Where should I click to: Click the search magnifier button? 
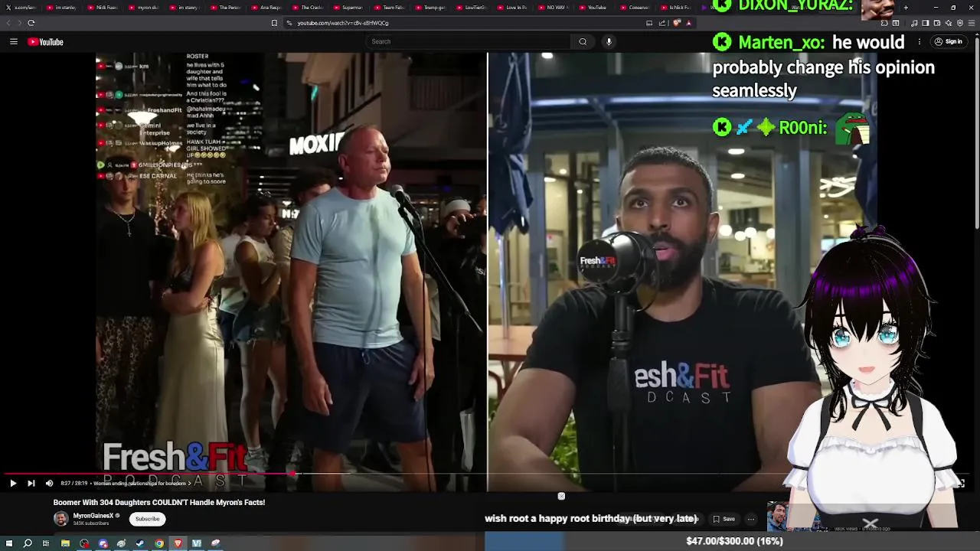click(x=583, y=41)
